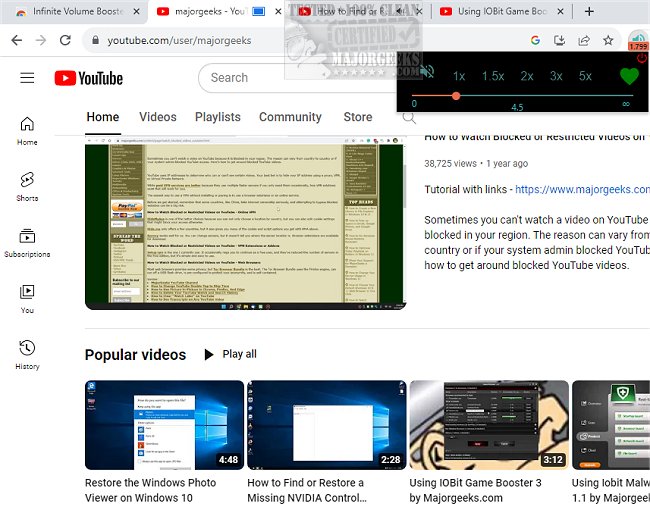Screen dimensions: 650x513
Task: Click the YouTube Search field
Action: click(x=298, y=78)
